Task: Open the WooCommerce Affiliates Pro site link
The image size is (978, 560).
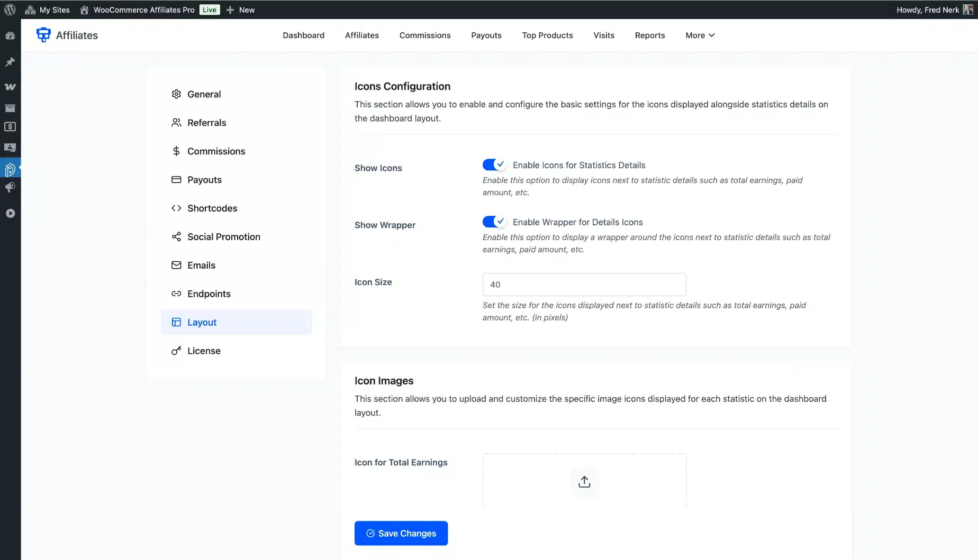Action: pyautogui.click(x=143, y=10)
